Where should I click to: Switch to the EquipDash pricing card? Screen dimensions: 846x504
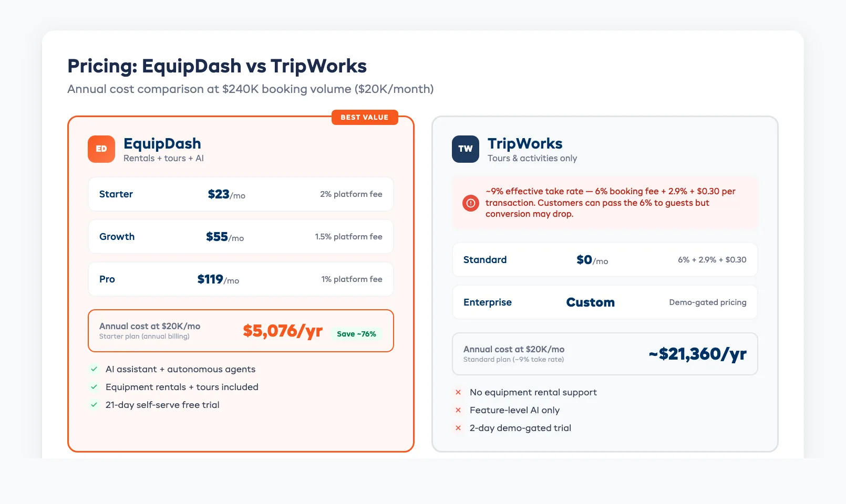click(240, 283)
